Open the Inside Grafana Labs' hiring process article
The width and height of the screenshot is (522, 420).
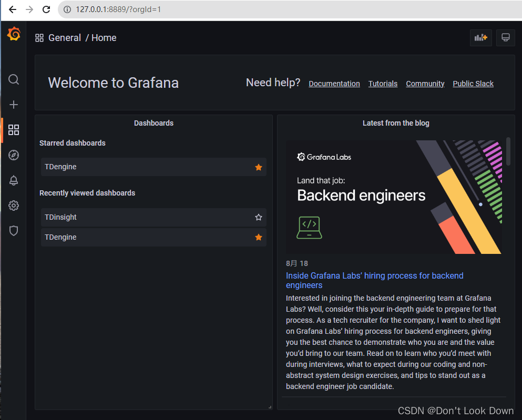374,280
